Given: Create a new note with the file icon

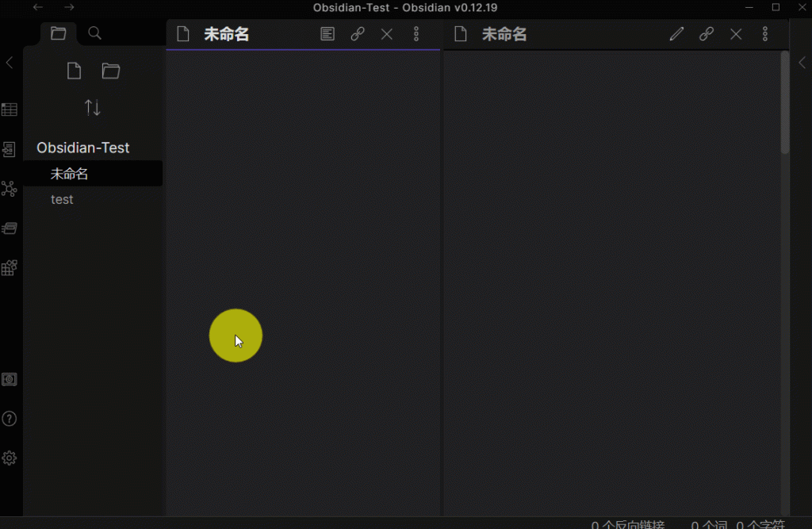Looking at the screenshot, I should click(x=74, y=71).
